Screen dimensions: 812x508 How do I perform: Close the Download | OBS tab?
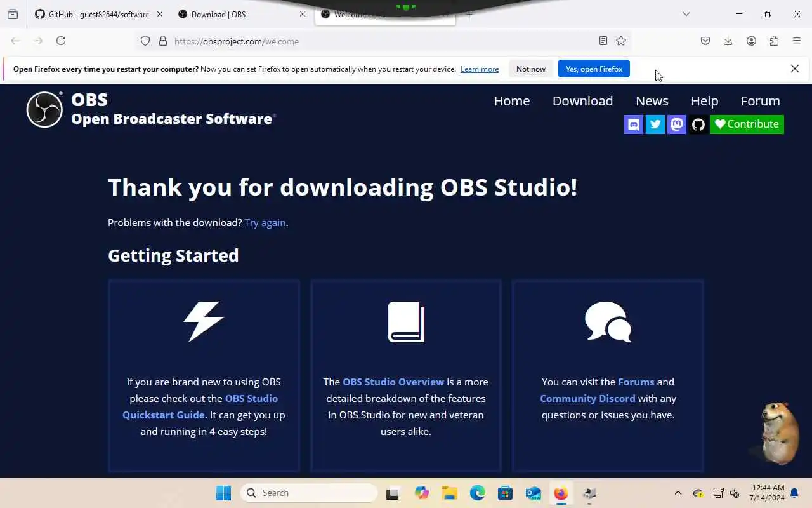point(303,14)
